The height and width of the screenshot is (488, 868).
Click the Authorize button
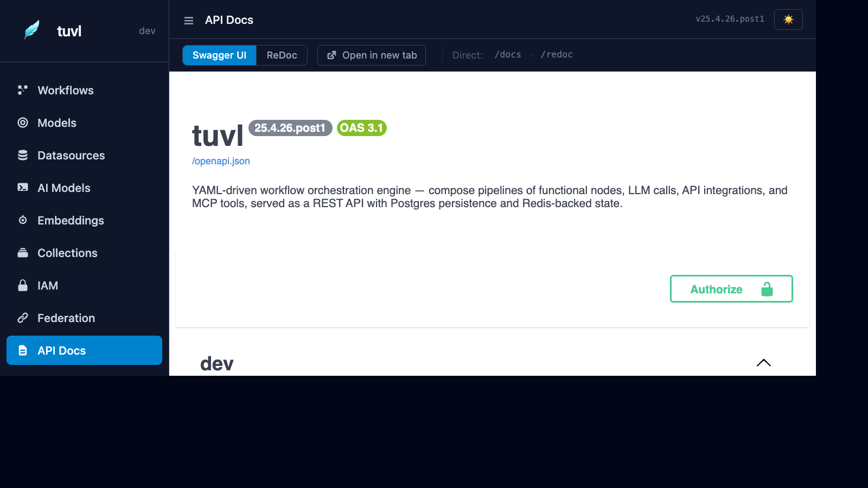pos(731,289)
